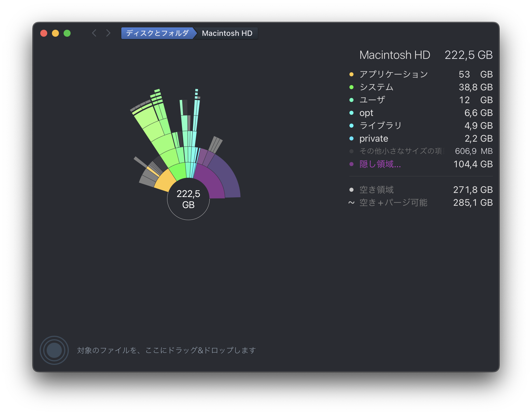Click the 222,5 GB center circle
Viewport: 532px width, 415px height.
pos(188,199)
